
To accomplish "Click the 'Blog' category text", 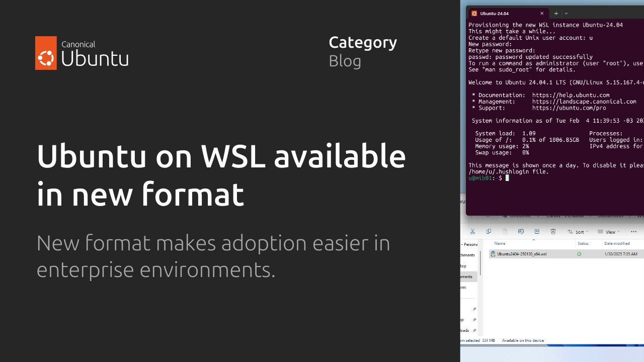I will 345,61.
